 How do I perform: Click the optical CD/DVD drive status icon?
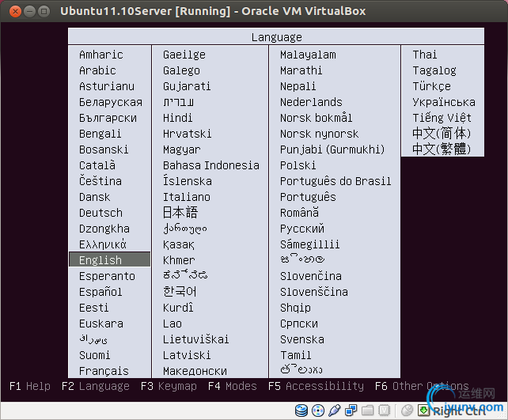pyautogui.click(x=318, y=411)
